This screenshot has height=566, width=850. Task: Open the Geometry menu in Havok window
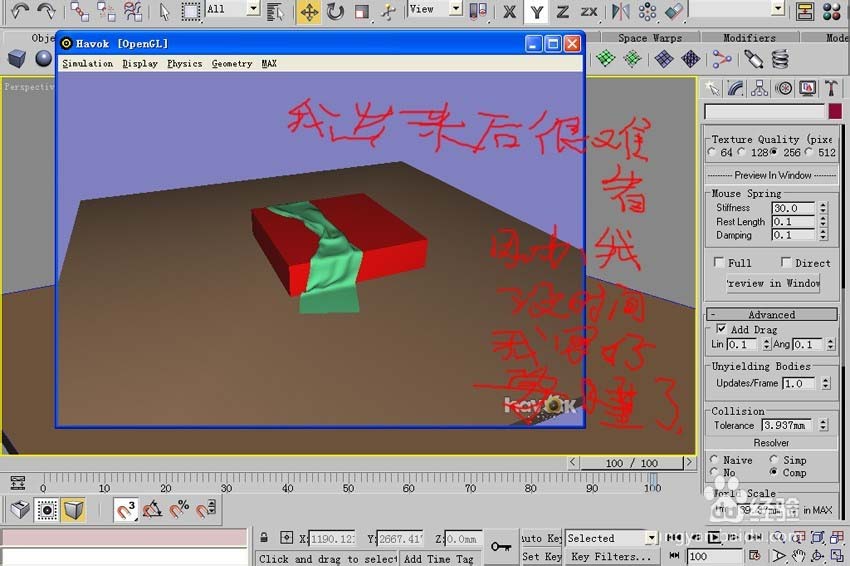point(232,63)
